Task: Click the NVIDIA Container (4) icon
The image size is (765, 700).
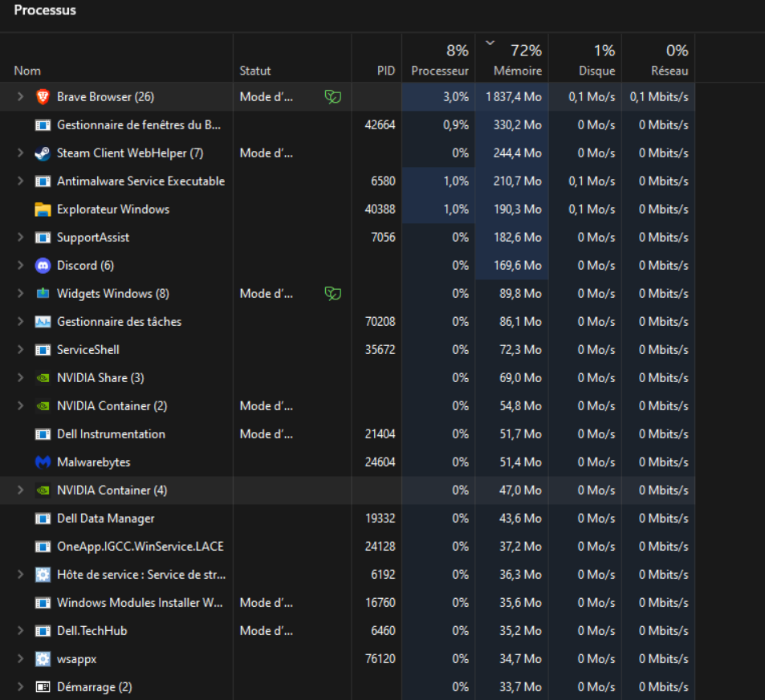Action: [43, 490]
